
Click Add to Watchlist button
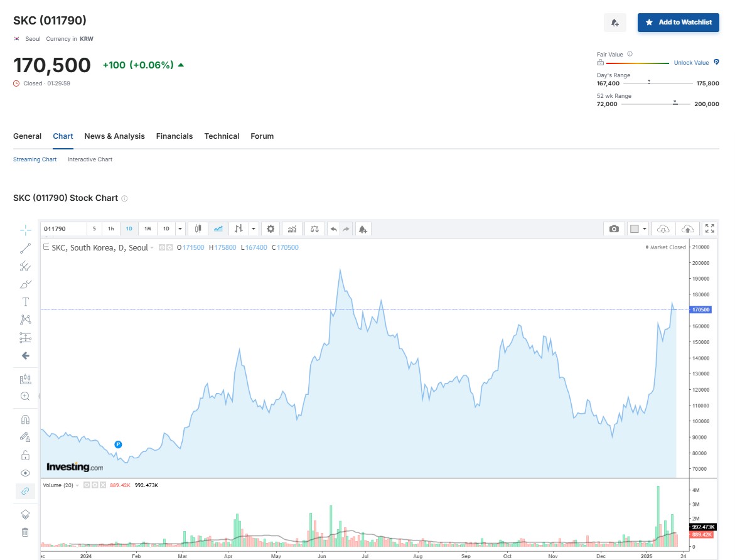point(679,23)
